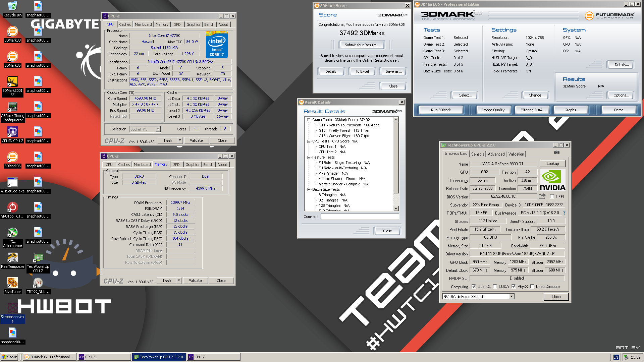Launch the 3DMark05 desktop shortcut

[12, 59]
